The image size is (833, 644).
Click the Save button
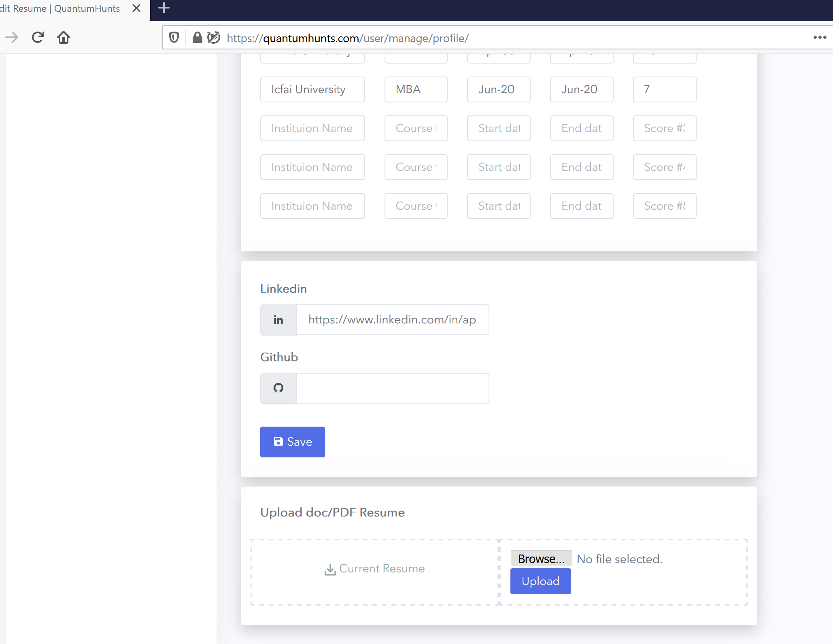292,442
